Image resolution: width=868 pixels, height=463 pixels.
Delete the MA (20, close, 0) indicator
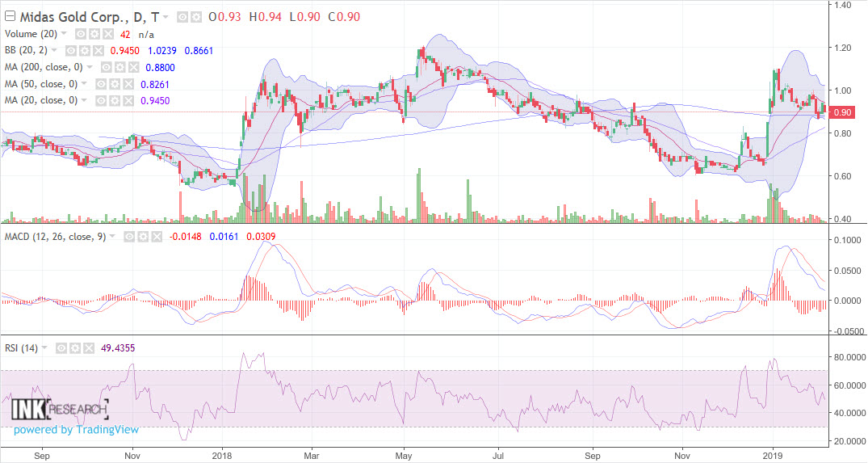tap(128, 101)
